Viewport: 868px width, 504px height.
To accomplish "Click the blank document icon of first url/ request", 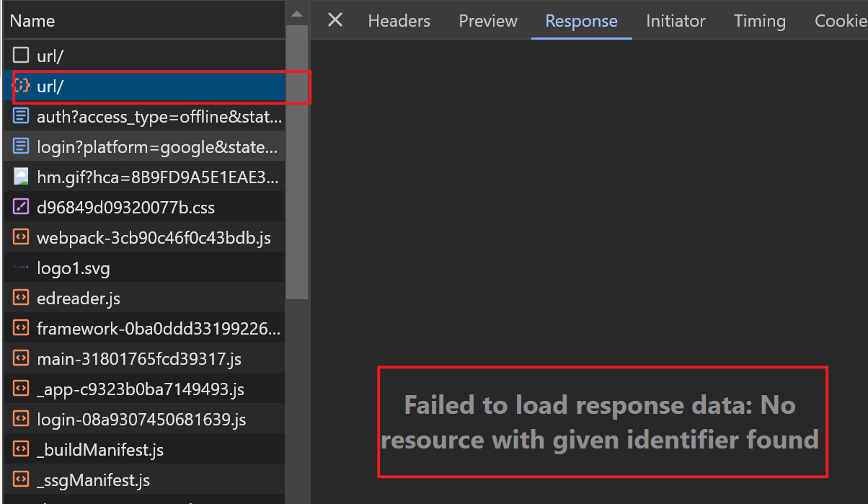I will [x=22, y=56].
